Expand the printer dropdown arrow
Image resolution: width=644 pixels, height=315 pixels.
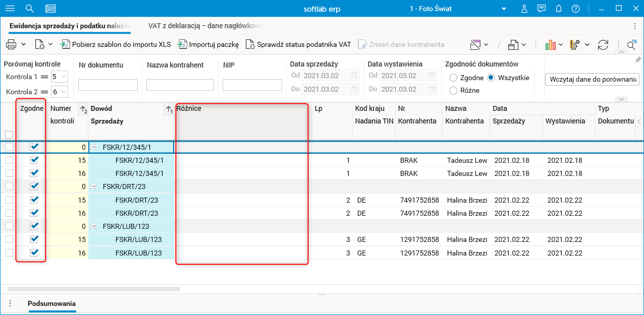pyautogui.click(x=23, y=44)
